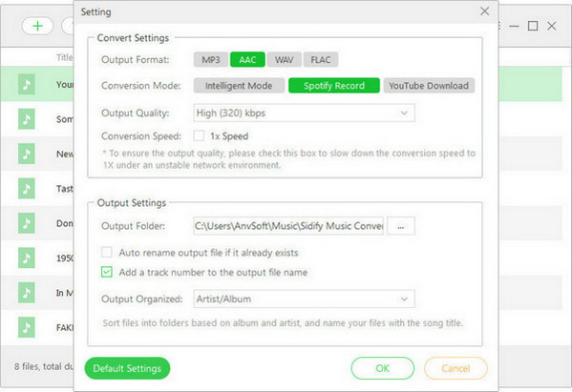Click the music note icon beside the 'Tast' track

27,188
